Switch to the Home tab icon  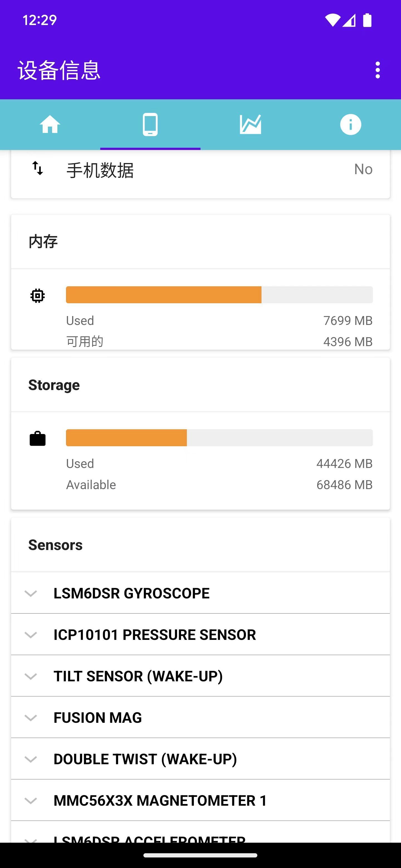[50, 125]
